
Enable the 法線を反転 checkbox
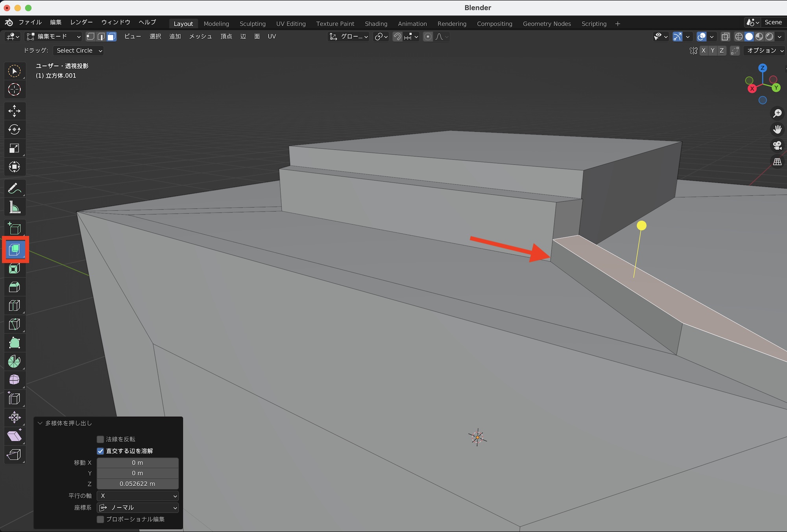[101, 439]
